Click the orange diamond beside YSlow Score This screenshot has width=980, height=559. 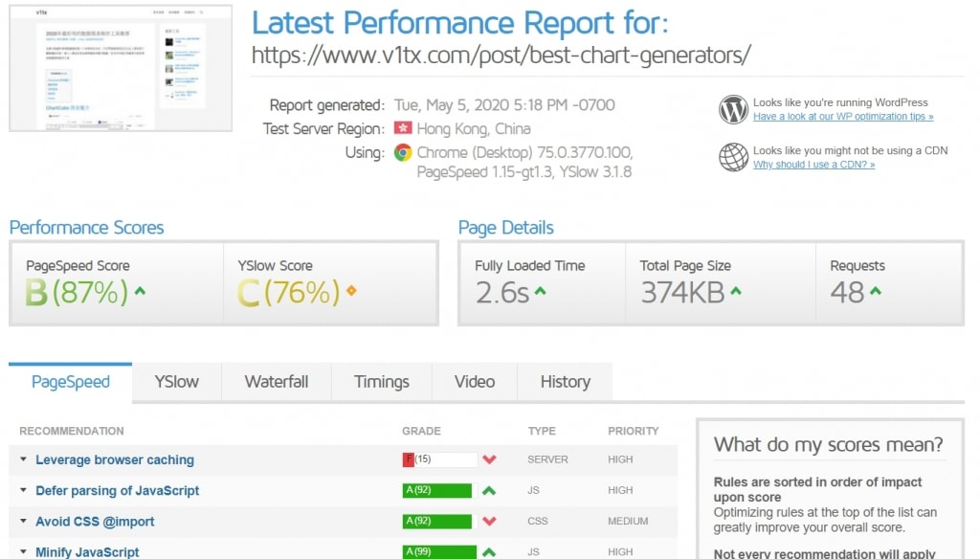click(x=351, y=291)
